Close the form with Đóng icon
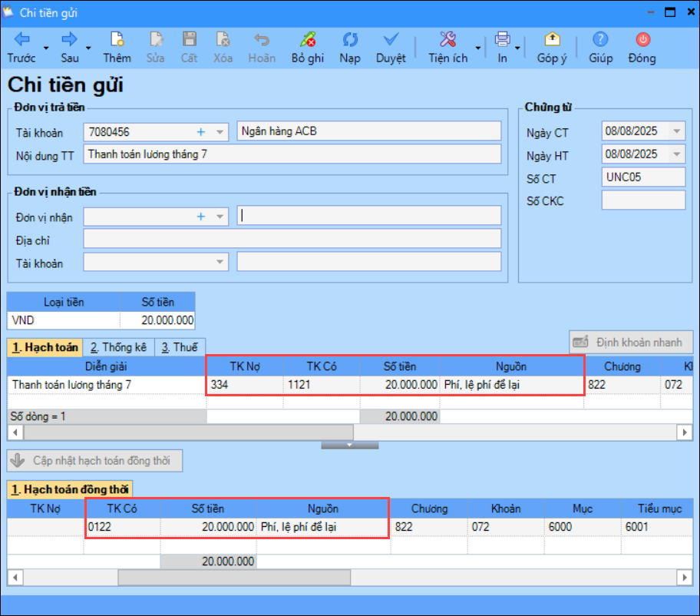The height and width of the screenshot is (616, 700). coord(643,39)
